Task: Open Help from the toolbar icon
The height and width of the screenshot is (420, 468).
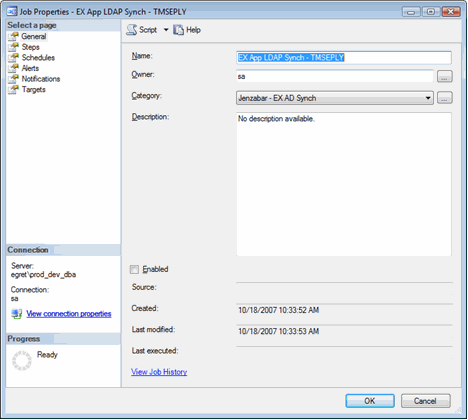Action: (x=178, y=30)
